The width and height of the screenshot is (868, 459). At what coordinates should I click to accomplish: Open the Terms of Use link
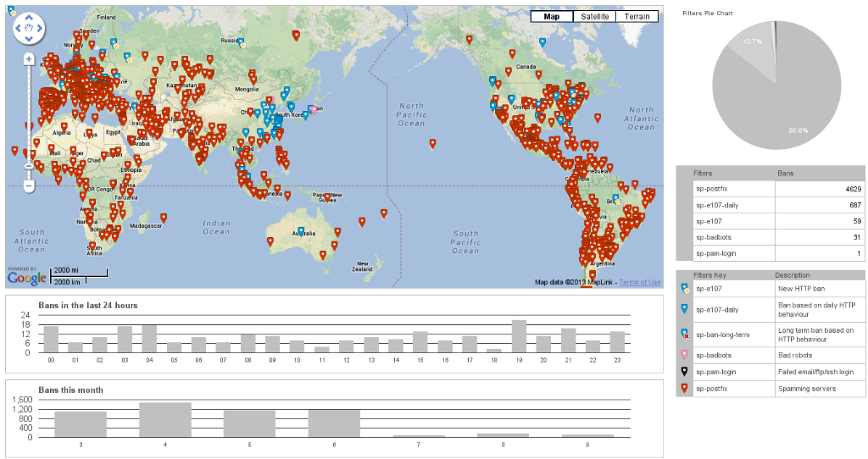point(640,282)
